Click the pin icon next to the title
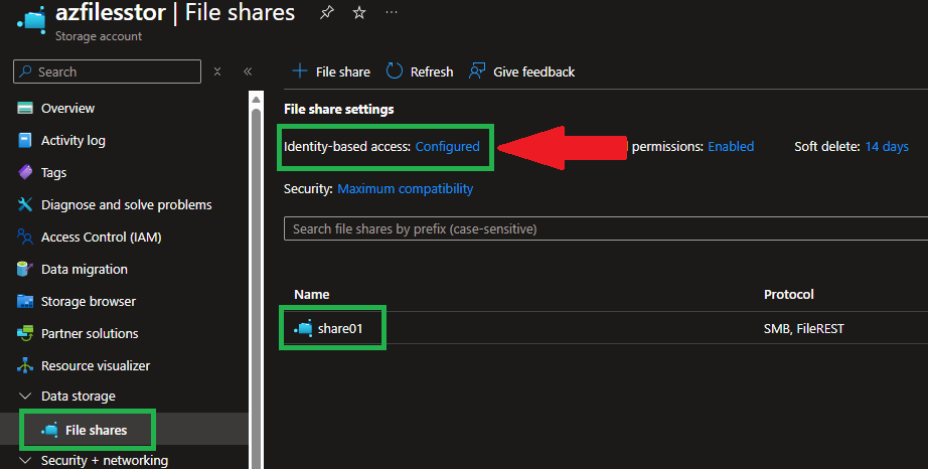This screenshot has height=469, width=928. click(326, 13)
